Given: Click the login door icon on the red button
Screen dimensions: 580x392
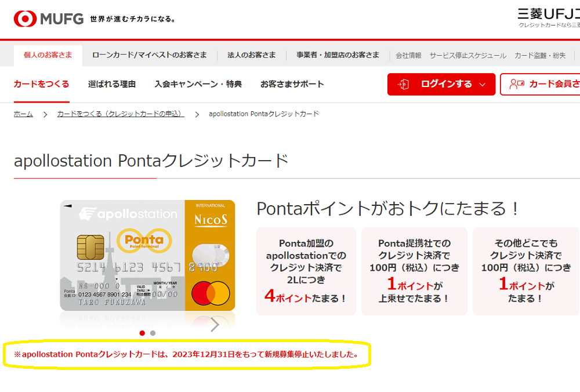Looking at the screenshot, I should pos(403,84).
